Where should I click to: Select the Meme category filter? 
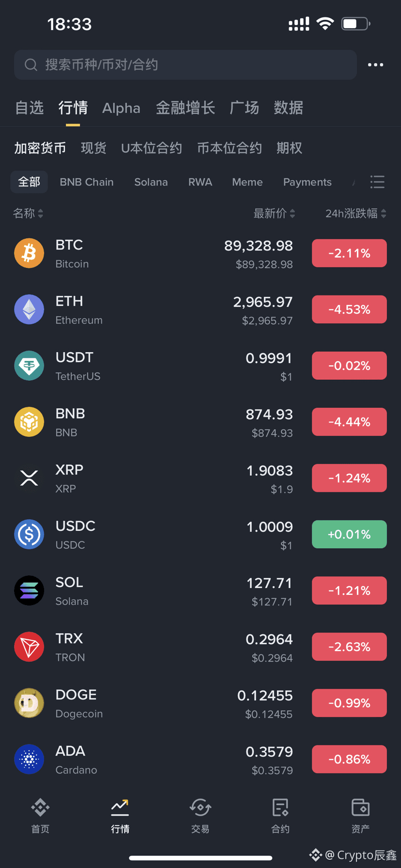click(247, 182)
